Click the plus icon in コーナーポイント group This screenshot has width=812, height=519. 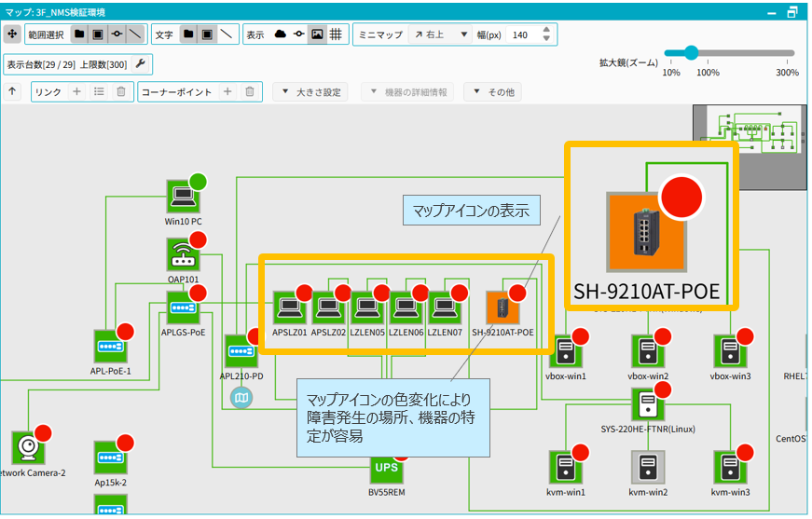[227, 92]
